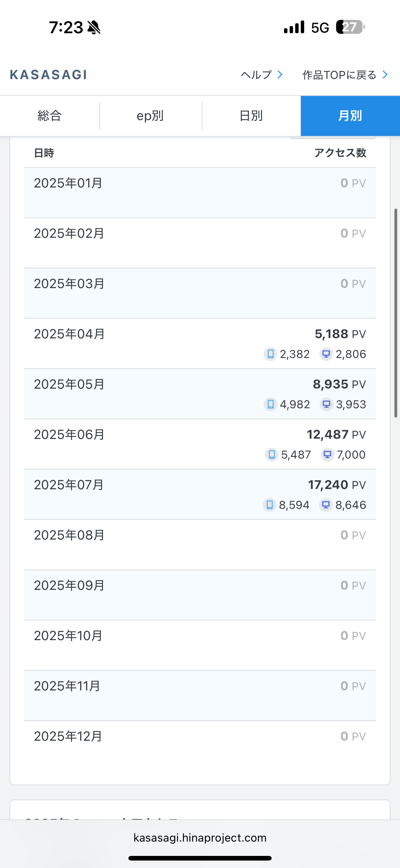The image size is (400, 868).
Task: Click the page scrollbar thumb
Action: pos(396,313)
